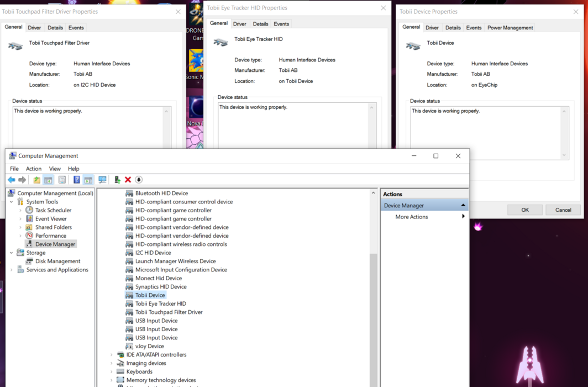Open Events tab in Tobii Eye Tracker HID Properties

[x=281, y=24]
